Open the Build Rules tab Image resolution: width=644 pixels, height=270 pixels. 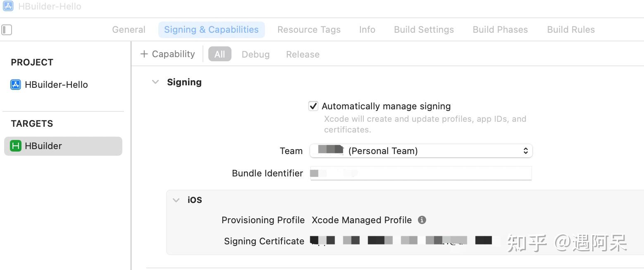tap(571, 30)
